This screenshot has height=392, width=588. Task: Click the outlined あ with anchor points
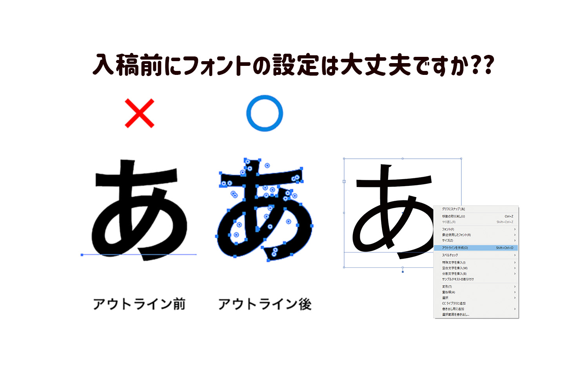pyautogui.click(x=265, y=209)
